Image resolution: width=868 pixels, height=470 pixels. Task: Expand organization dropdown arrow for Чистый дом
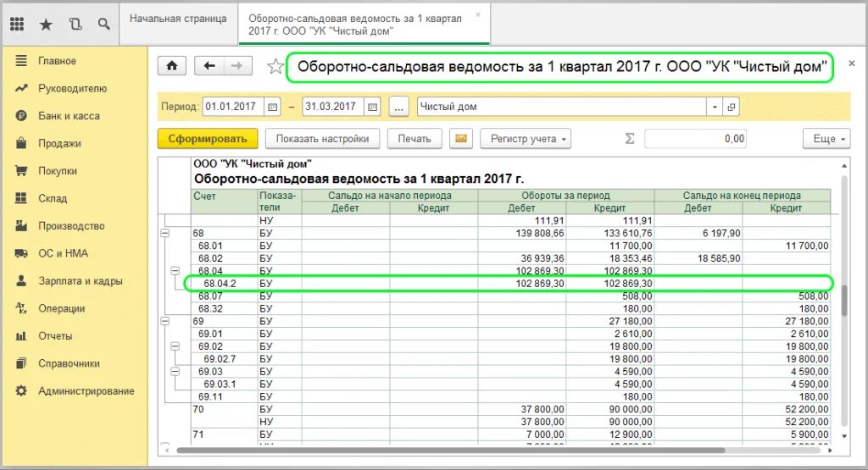pyautogui.click(x=714, y=107)
